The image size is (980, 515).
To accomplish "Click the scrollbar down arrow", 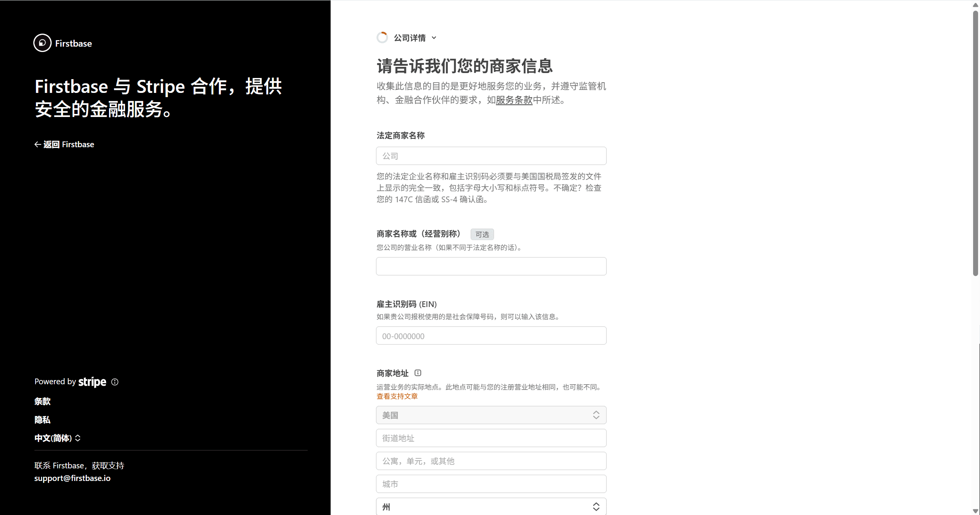I will pyautogui.click(x=976, y=511).
